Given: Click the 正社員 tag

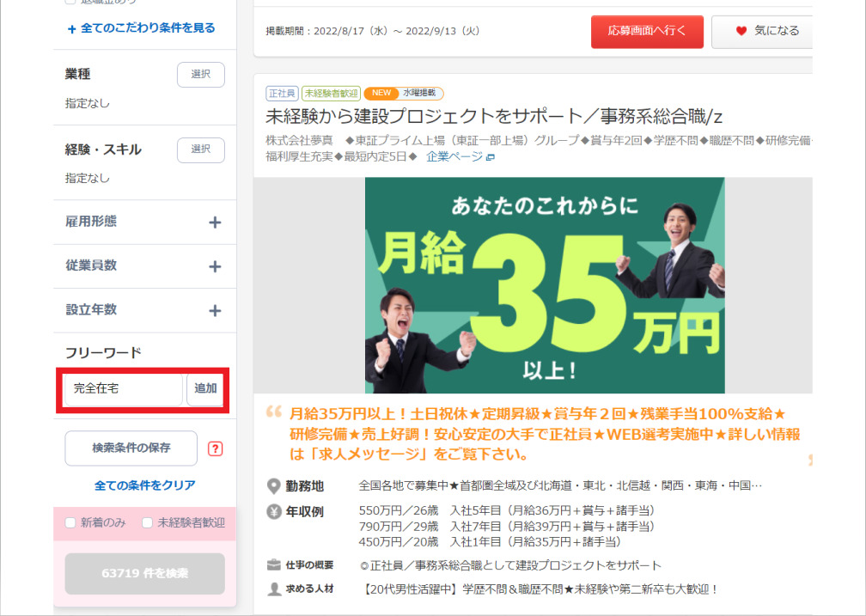Looking at the screenshot, I should click(x=282, y=94).
